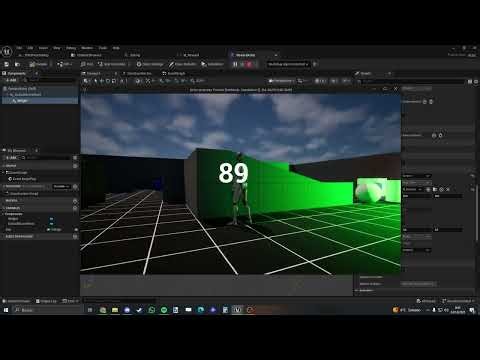Open the Diff dropdown
Screen dimensions: 480x360
65,64
